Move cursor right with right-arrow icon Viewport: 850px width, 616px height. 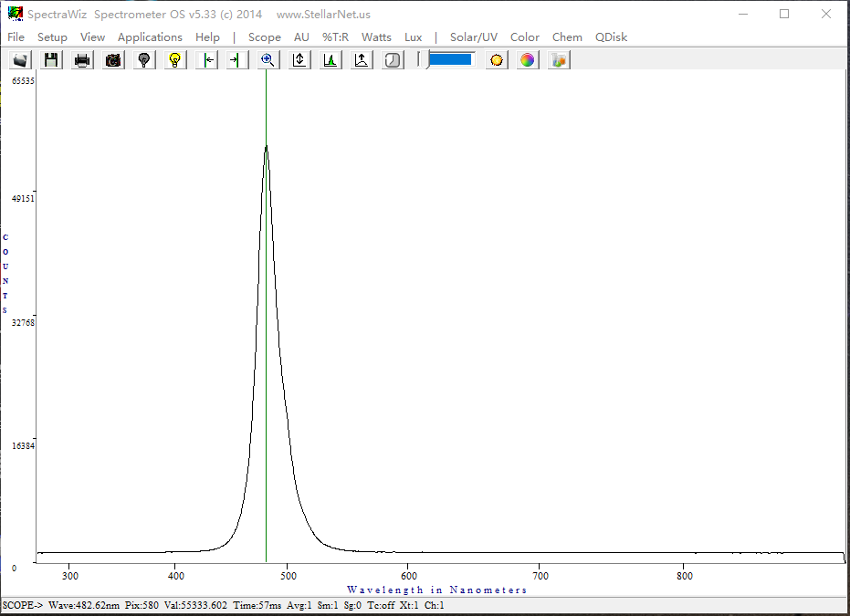point(236,60)
